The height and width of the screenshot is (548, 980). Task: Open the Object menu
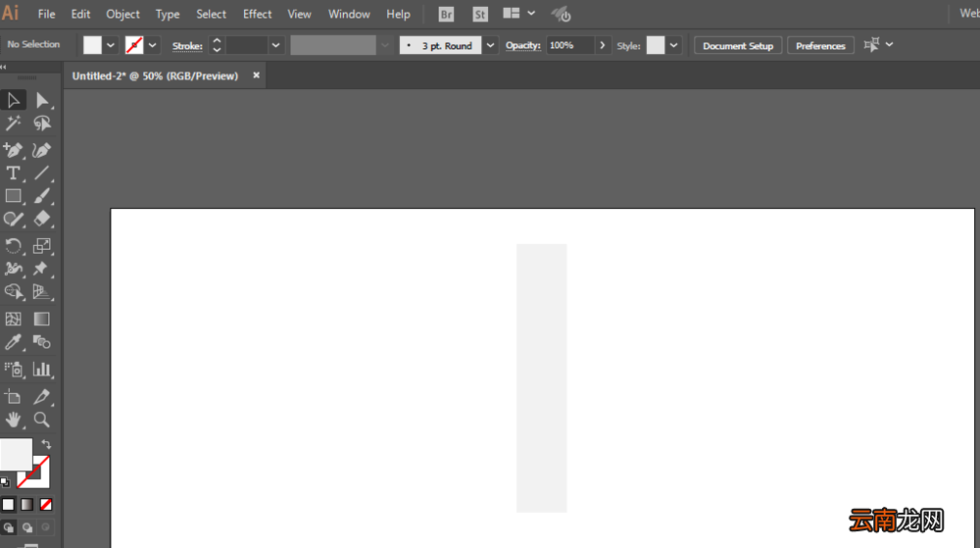coord(123,14)
